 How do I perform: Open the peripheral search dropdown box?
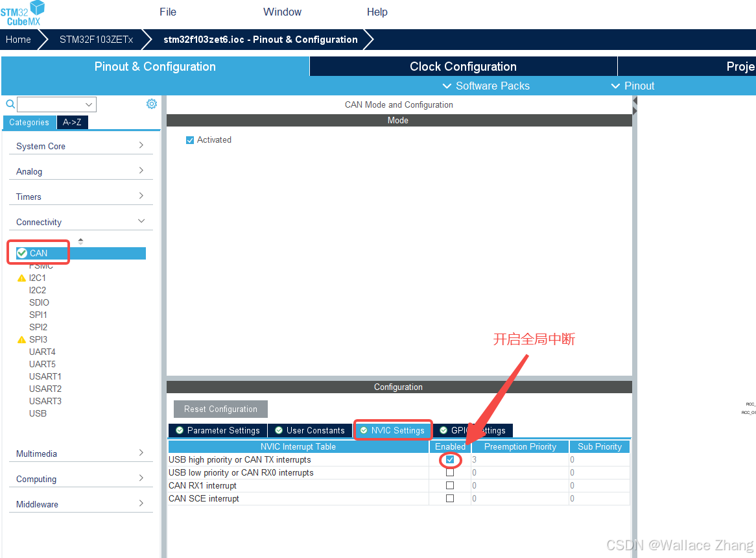click(x=57, y=104)
